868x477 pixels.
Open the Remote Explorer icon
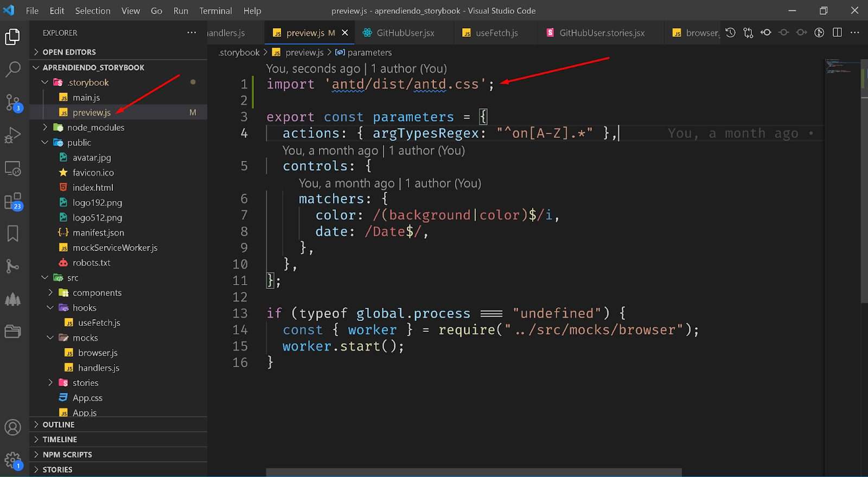[12, 169]
